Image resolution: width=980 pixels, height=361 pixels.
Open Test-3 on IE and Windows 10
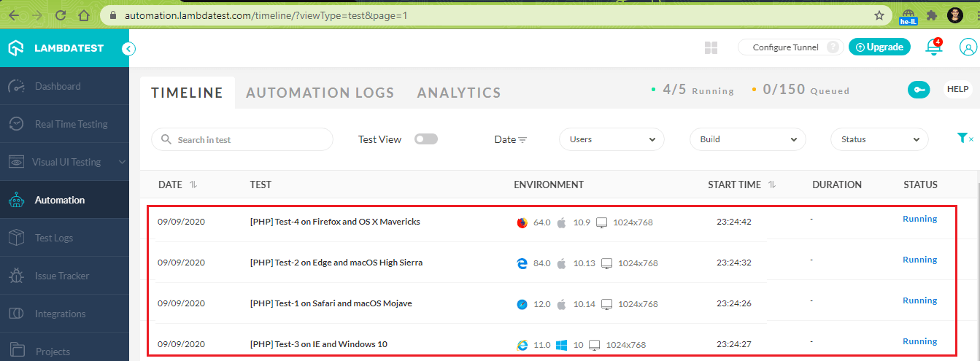pyautogui.click(x=319, y=344)
